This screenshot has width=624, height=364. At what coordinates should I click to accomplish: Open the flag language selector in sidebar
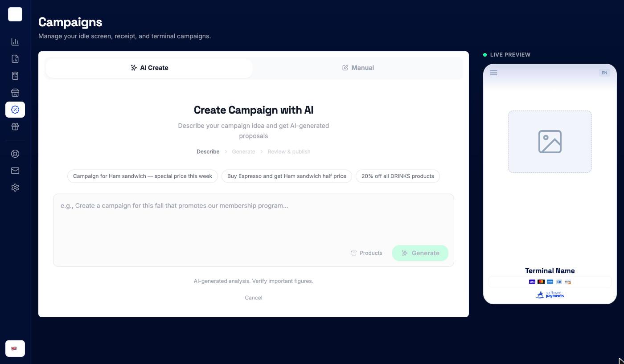click(x=15, y=348)
